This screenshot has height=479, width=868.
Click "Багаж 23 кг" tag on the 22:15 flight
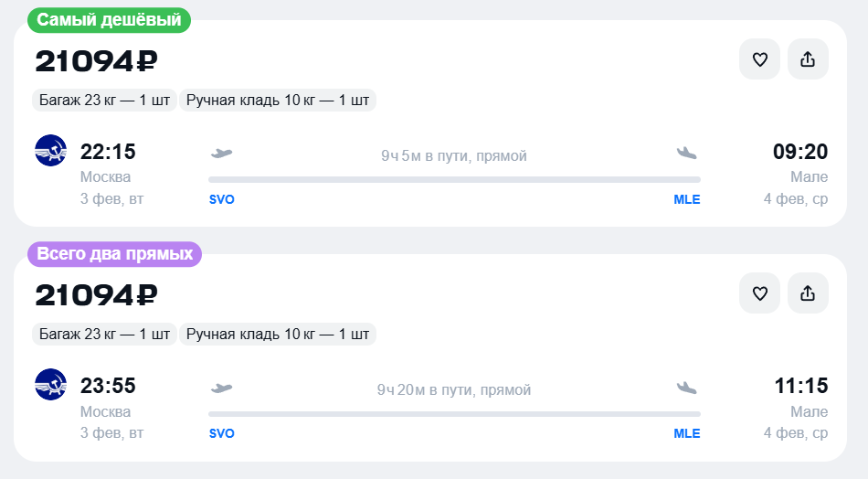tap(104, 100)
